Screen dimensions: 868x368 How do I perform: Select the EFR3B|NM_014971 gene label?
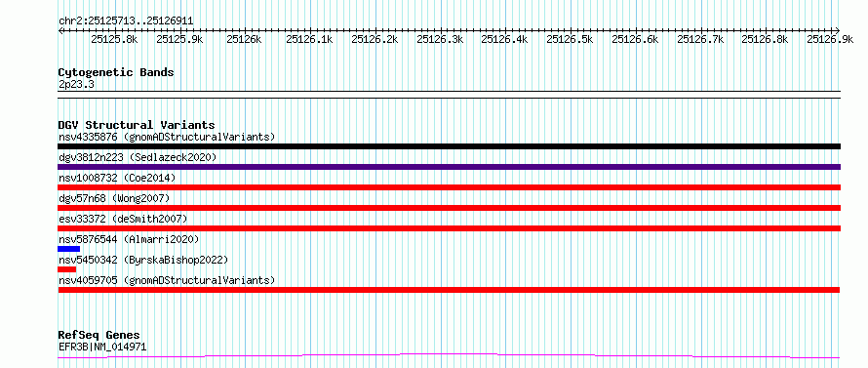point(102,348)
